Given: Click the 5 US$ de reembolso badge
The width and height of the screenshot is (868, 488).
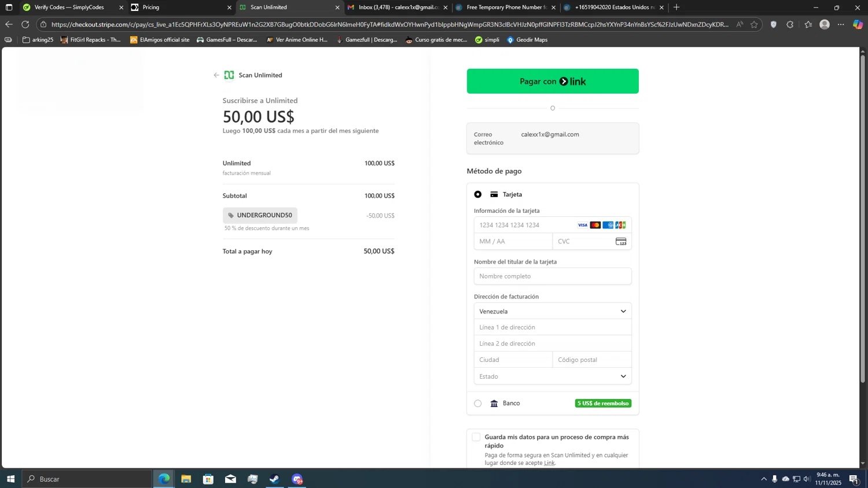Looking at the screenshot, I should 603,404.
